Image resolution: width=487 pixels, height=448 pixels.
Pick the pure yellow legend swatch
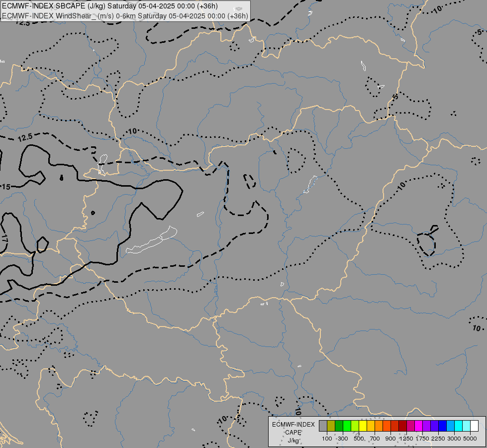click(363, 426)
